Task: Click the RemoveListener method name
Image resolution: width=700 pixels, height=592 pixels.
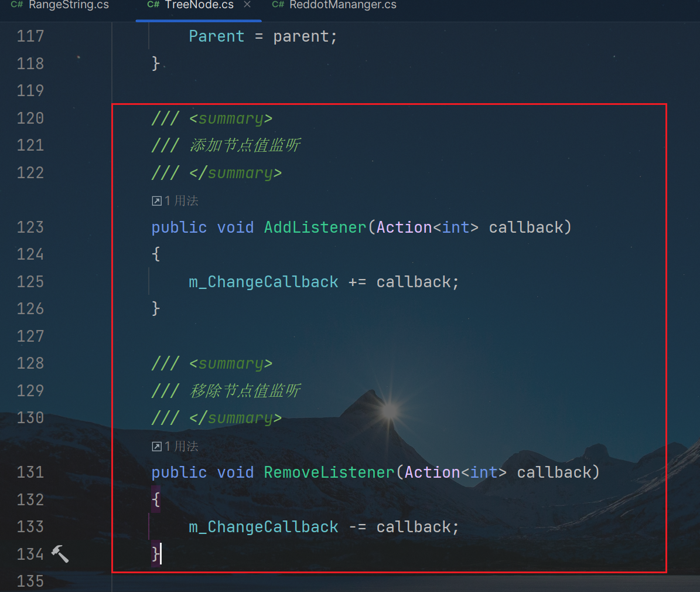Action: click(x=329, y=472)
